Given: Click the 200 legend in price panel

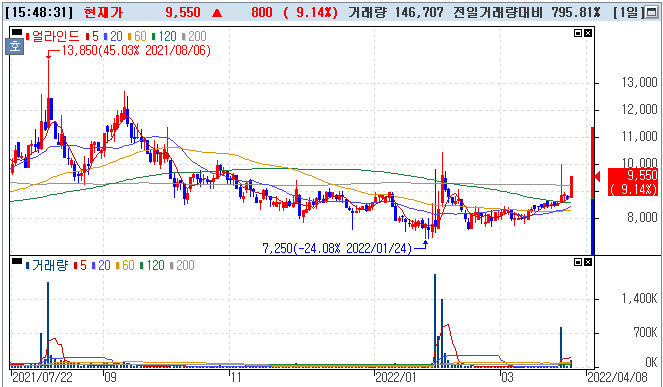Looking at the screenshot, I should pos(194,36).
